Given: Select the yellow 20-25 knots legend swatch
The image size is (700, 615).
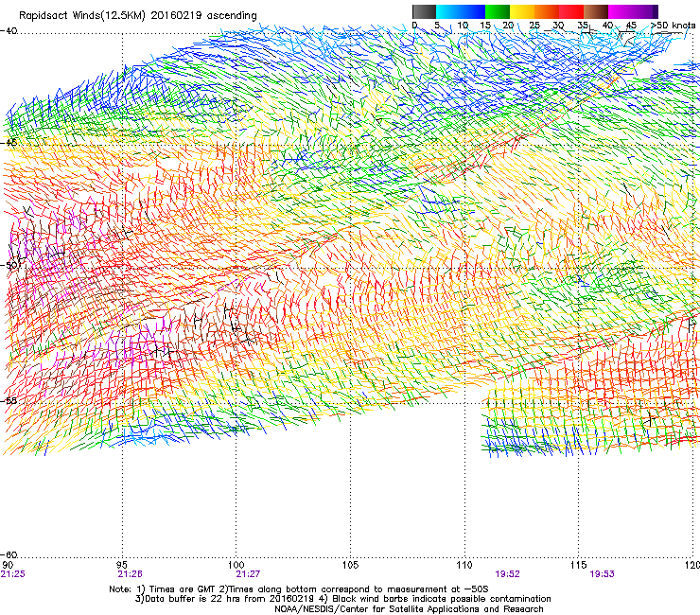Looking at the screenshot, I should tap(522, 11).
